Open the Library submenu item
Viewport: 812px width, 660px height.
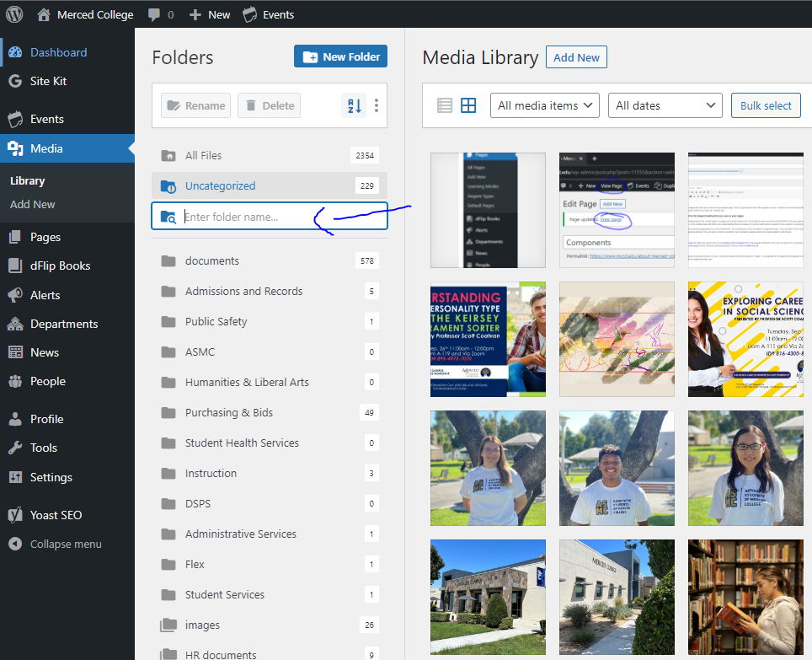click(28, 180)
